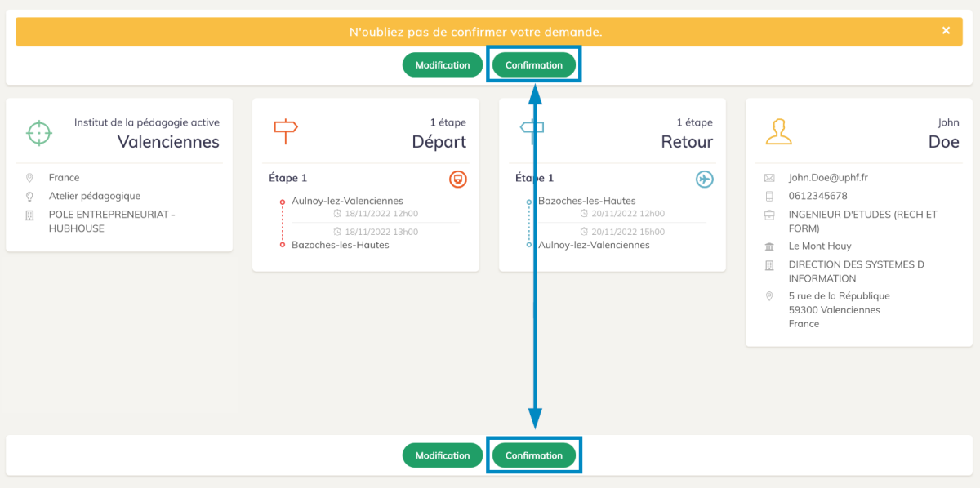Click the phone icon beside 0612345678

coord(768,196)
